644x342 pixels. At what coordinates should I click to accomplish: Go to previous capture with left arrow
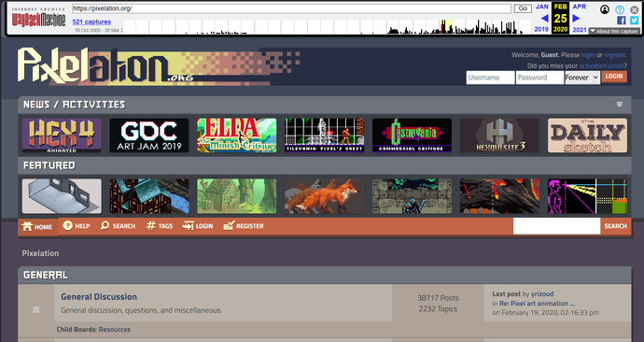click(x=545, y=18)
